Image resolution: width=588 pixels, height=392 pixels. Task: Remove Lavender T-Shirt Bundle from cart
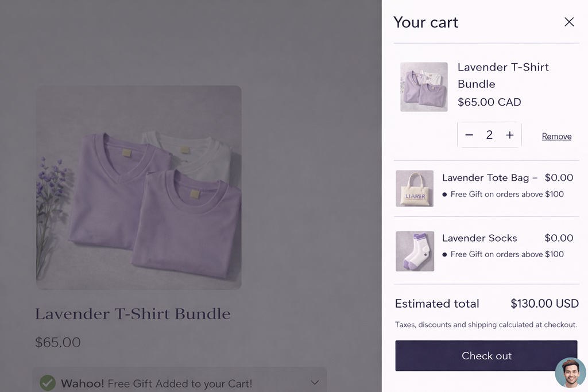point(556,137)
